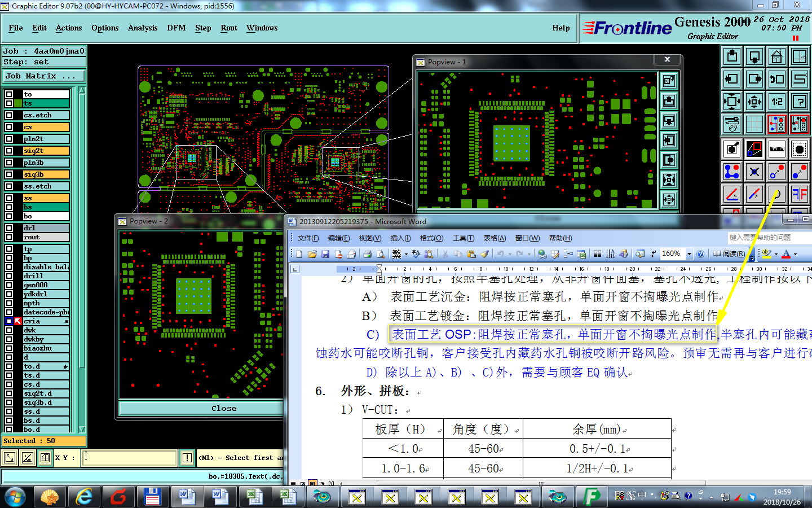Select the 'sig3b' layer name
The image size is (812, 508).
[46, 174]
